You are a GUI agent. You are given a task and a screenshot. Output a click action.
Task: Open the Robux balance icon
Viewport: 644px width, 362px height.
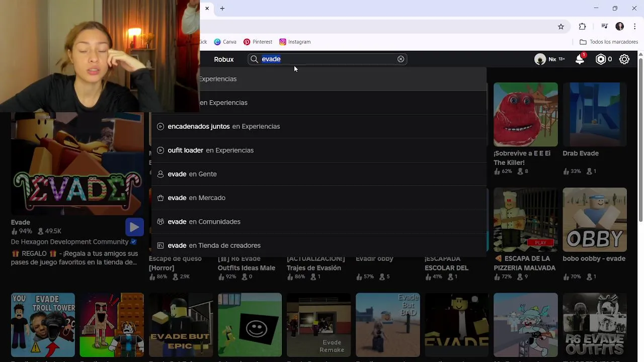point(601,59)
